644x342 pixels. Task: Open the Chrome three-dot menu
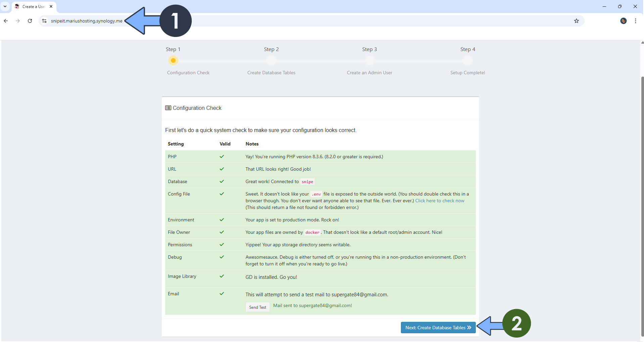click(635, 21)
